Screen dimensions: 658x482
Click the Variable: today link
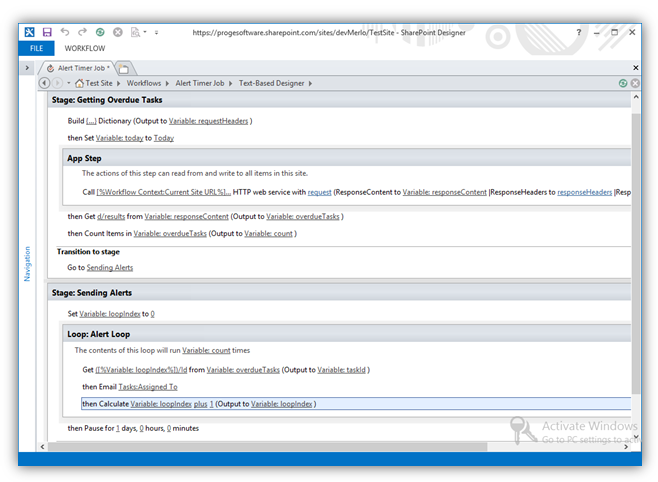[119, 138]
